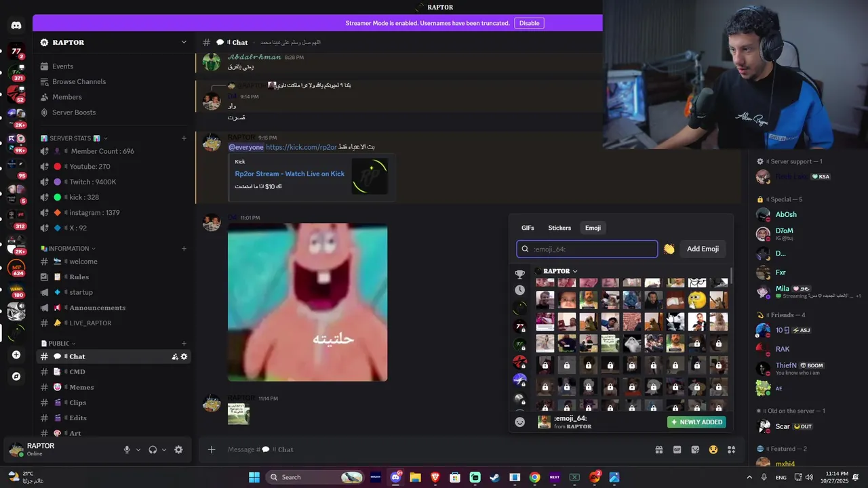
Task: Collapse RAPTOR emoji section chevron
Action: coord(575,271)
